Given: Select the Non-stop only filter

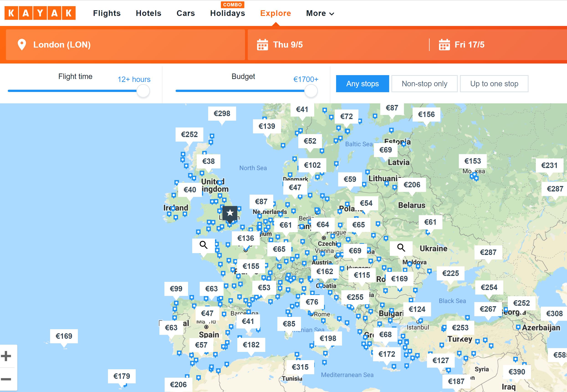Looking at the screenshot, I should [x=424, y=84].
